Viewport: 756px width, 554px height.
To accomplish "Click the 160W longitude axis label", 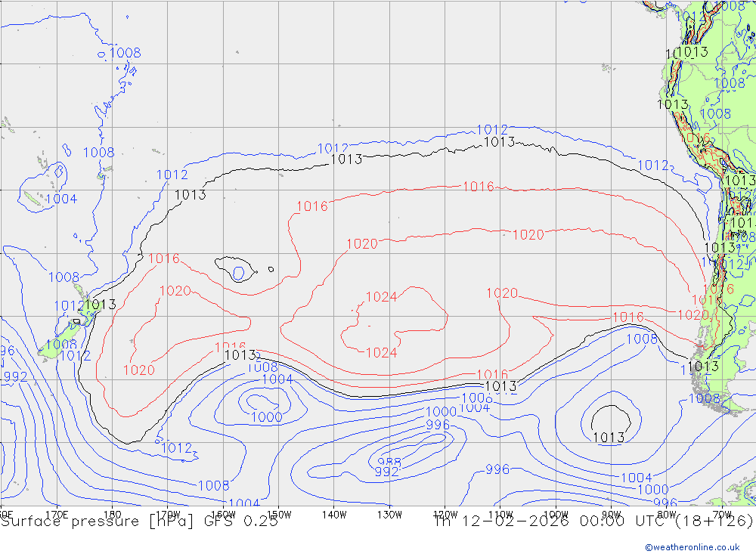I will click(x=223, y=515).
